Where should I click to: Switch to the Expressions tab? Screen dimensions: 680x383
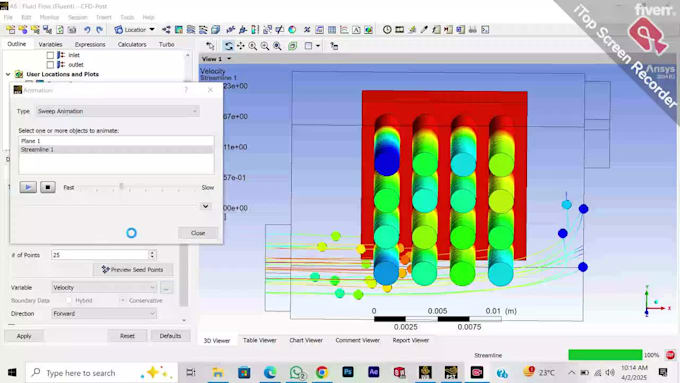pyautogui.click(x=90, y=44)
